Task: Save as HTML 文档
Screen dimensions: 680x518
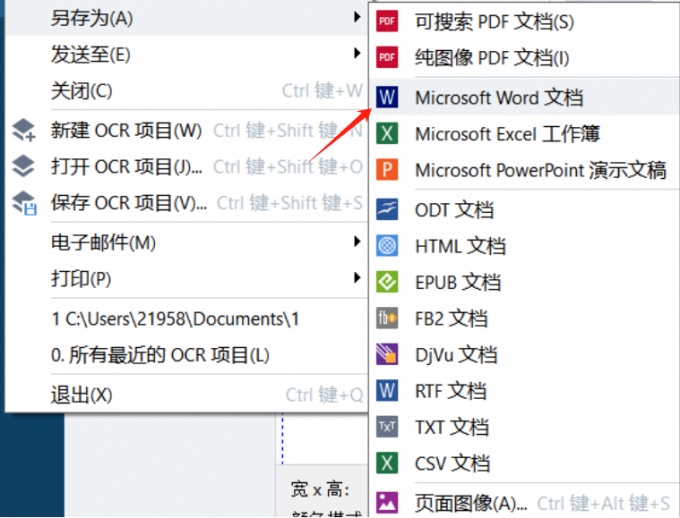Action: coord(524,246)
